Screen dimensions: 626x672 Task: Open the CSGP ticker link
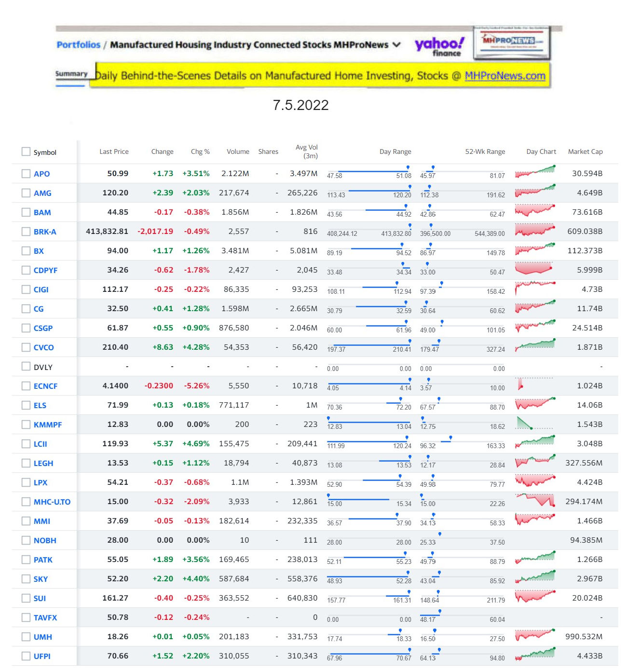pyautogui.click(x=43, y=328)
